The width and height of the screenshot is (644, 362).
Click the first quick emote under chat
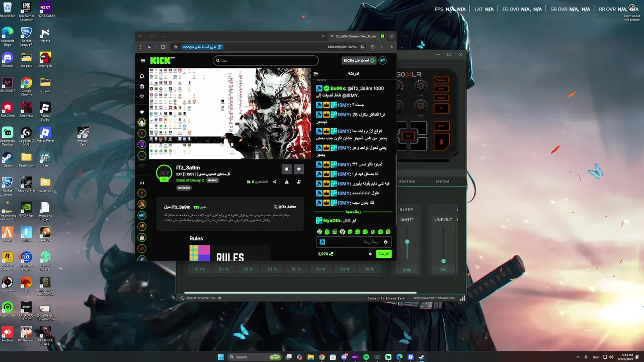point(319,232)
